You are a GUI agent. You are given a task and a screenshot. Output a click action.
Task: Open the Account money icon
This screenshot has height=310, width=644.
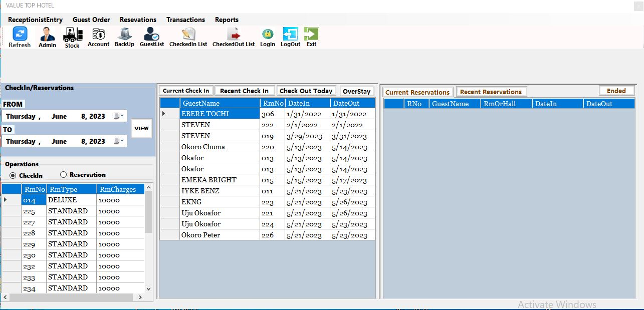(98, 38)
